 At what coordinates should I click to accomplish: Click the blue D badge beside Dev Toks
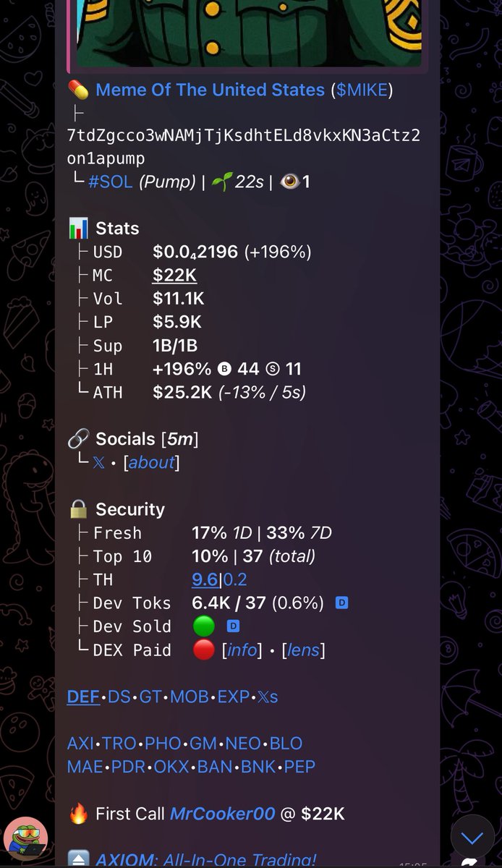pyautogui.click(x=341, y=603)
